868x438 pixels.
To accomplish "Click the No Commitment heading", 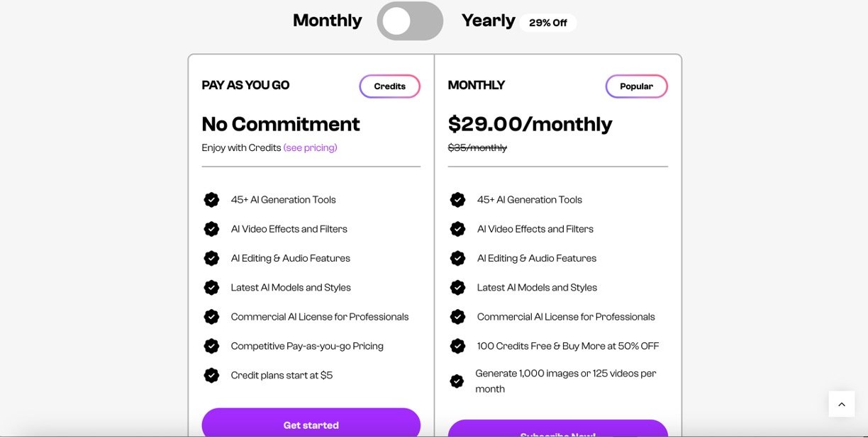I will [281, 124].
